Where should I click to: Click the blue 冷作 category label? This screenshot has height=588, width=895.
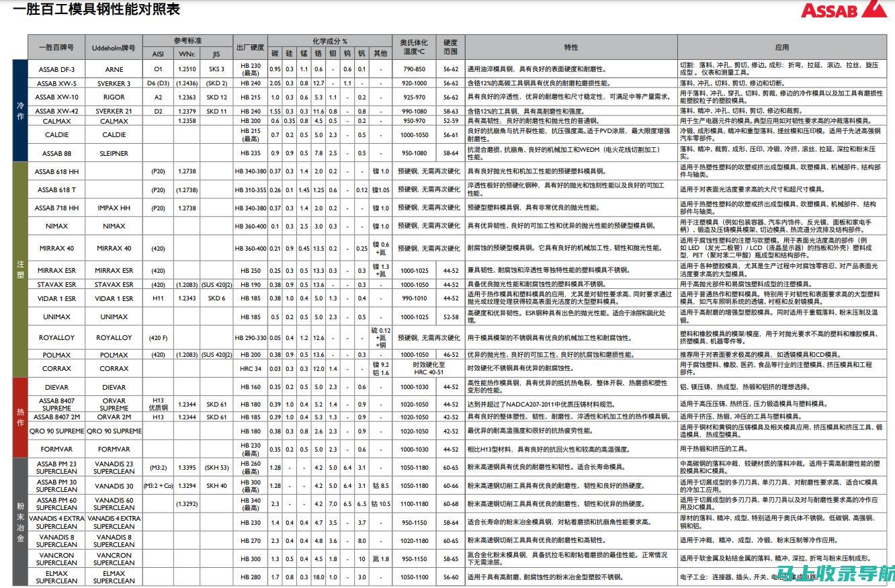[19, 110]
